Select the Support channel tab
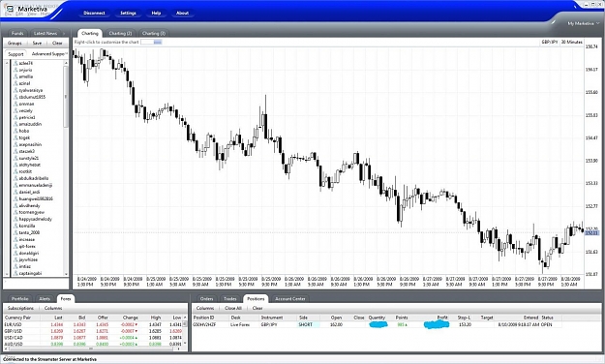The height and width of the screenshot is (364, 605). (15, 54)
